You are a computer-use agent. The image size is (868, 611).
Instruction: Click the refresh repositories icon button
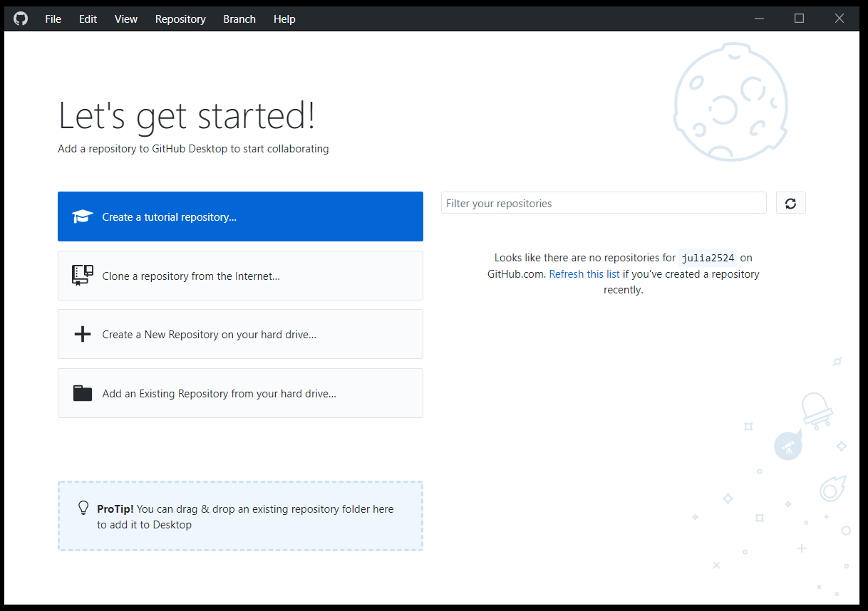[790, 203]
